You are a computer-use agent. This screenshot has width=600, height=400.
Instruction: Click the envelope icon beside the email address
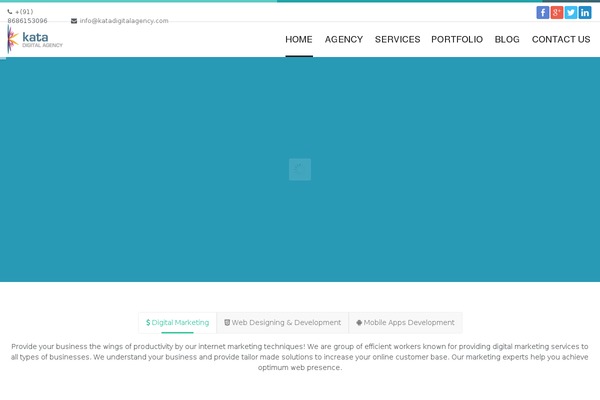(74, 21)
